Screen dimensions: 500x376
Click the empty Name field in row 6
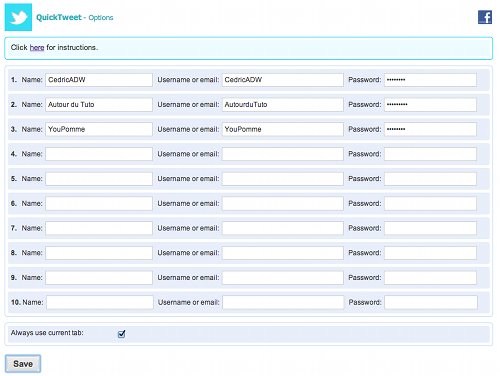(x=99, y=203)
